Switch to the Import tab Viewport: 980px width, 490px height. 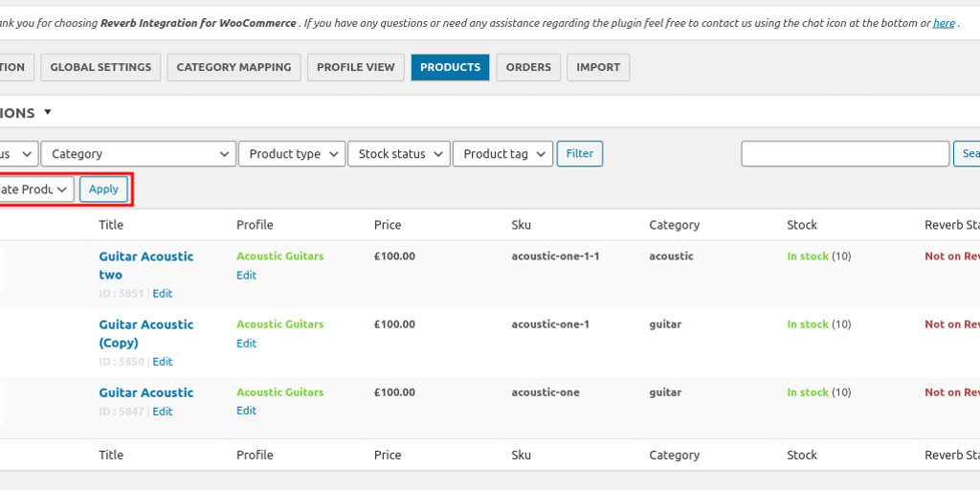[x=598, y=67]
